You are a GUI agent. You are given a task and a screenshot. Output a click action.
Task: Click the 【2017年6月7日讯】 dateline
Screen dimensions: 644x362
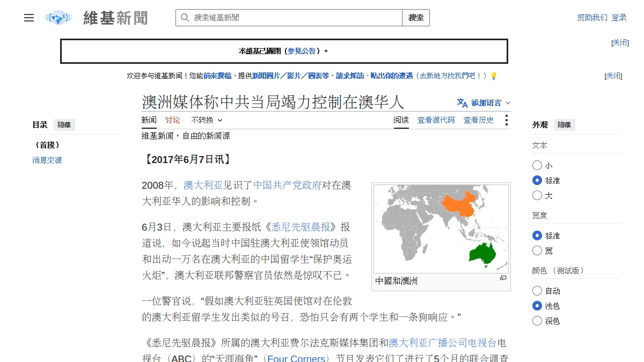tap(188, 159)
